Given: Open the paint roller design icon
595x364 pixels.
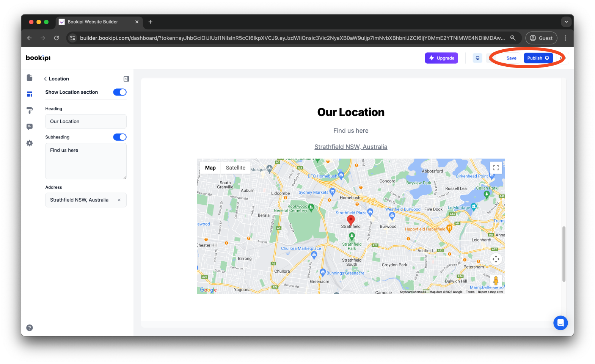Looking at the screenshot, I should click(30, 110).
